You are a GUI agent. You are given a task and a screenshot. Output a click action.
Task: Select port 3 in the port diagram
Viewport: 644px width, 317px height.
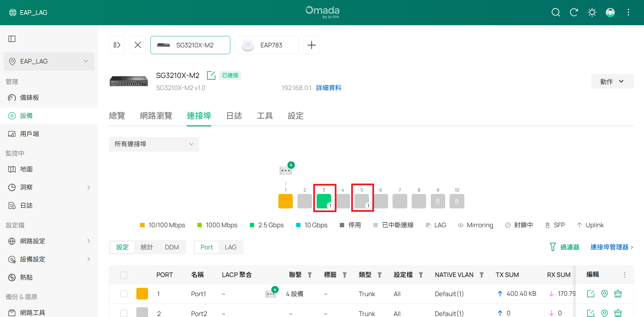(324, 201)
